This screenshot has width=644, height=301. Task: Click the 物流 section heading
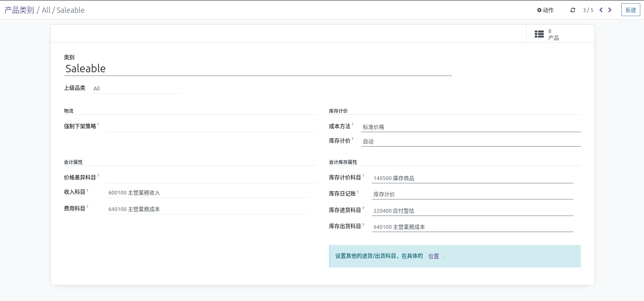coord(69,111)
